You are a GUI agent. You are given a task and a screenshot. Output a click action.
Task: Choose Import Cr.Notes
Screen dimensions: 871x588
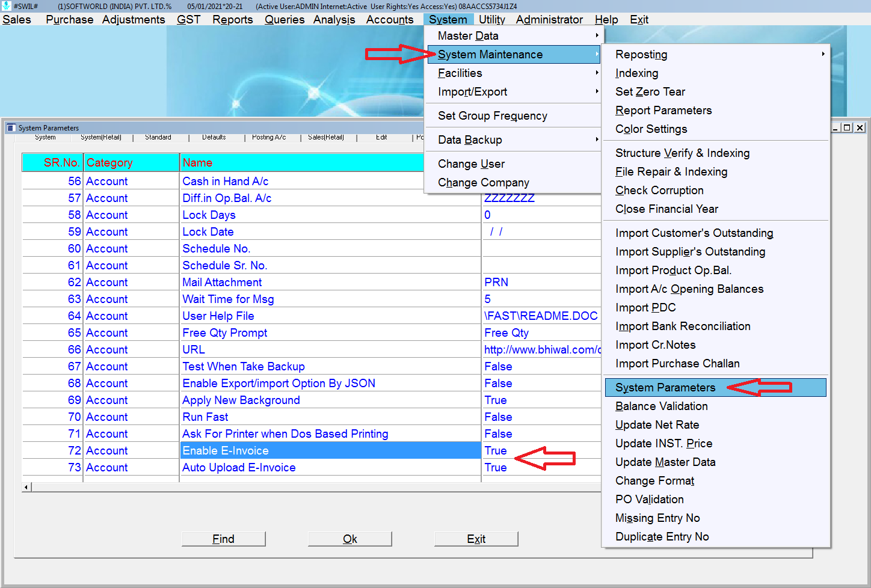coord(716,345)
